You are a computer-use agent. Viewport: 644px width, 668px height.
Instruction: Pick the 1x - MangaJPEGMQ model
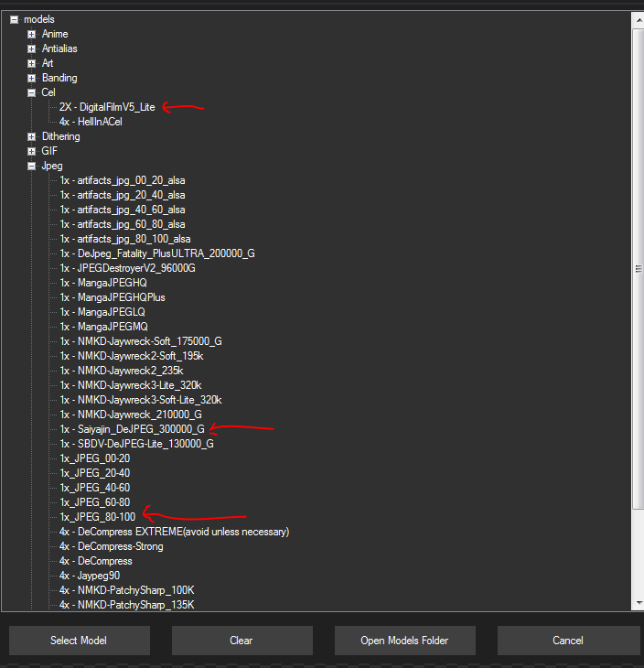coord(103,327)
